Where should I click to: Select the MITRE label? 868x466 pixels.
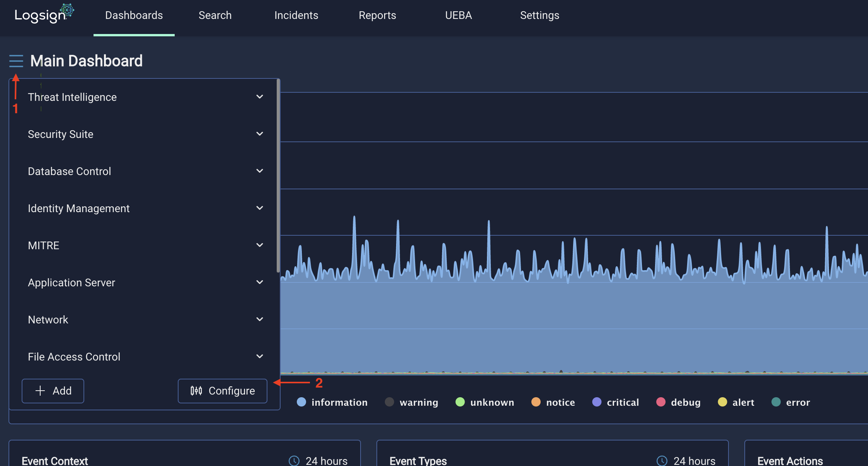coord(44,245)
